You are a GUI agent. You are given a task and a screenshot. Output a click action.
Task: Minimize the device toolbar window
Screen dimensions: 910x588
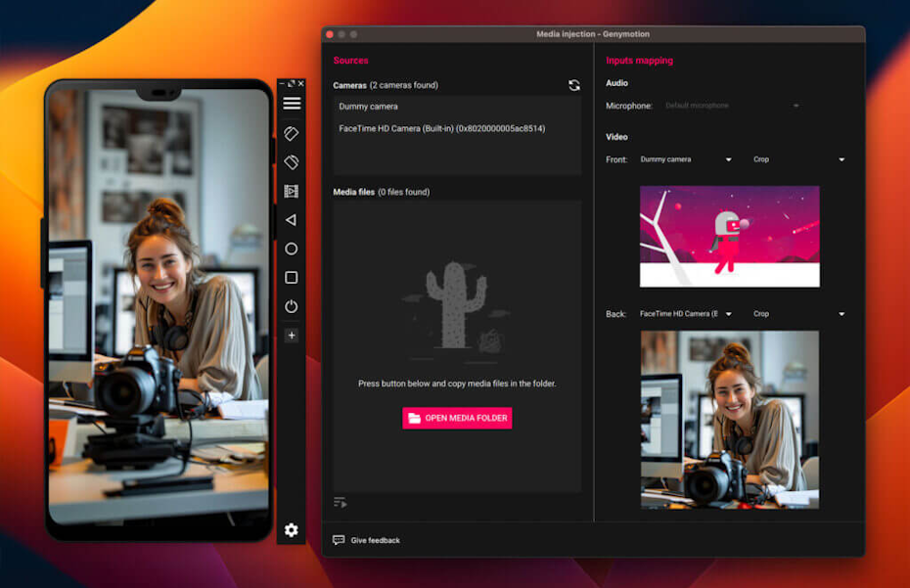[282, 83]
